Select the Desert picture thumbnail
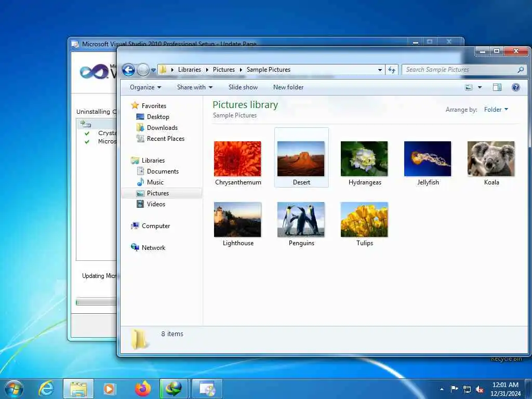This screenshot has height=399, width=532. coord(301,158)
